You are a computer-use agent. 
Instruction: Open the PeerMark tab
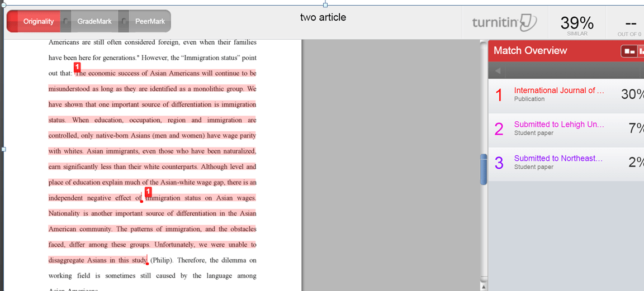click(150, 21)
